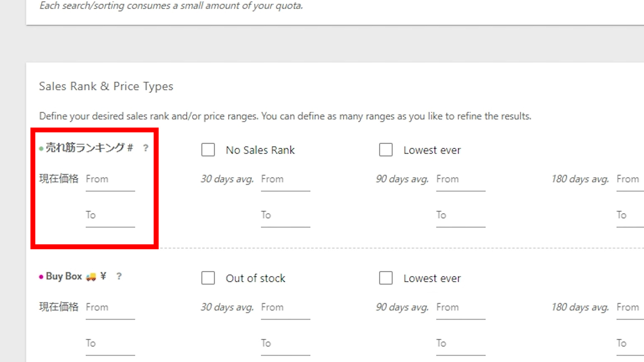Focus Buy Box 30 days avg To field
This screenshot has height=362, width=644.
[285, 344]
